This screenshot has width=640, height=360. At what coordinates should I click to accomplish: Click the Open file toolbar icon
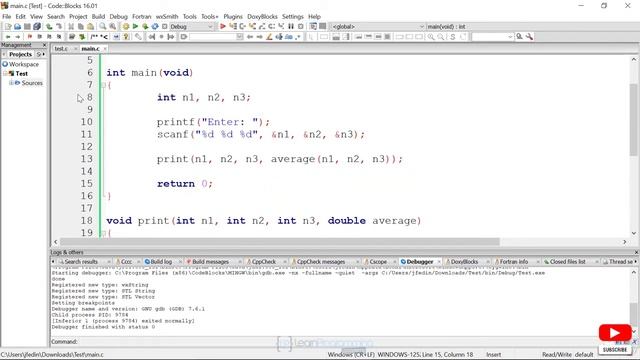(x=18, y=27)
